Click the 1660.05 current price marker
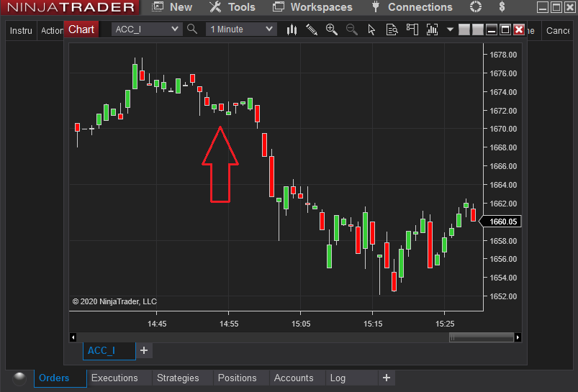The image size is (578, 392). [x=500, y=222]
